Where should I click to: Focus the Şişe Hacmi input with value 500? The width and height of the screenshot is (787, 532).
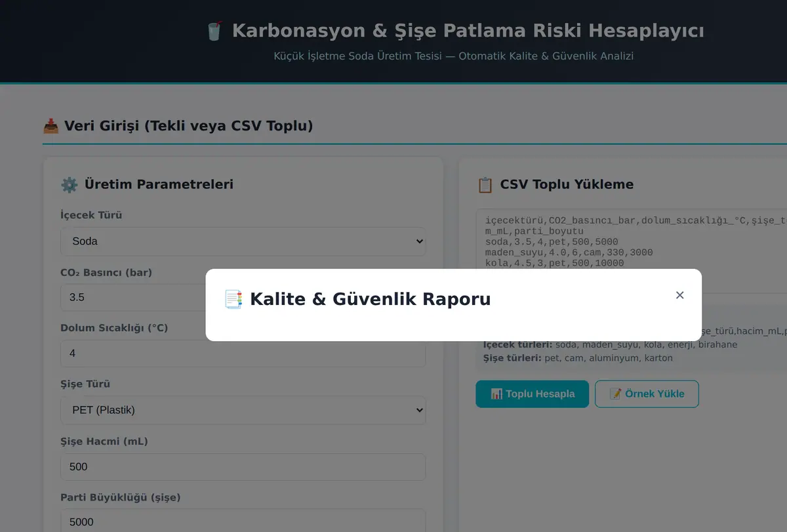[243, 467]
